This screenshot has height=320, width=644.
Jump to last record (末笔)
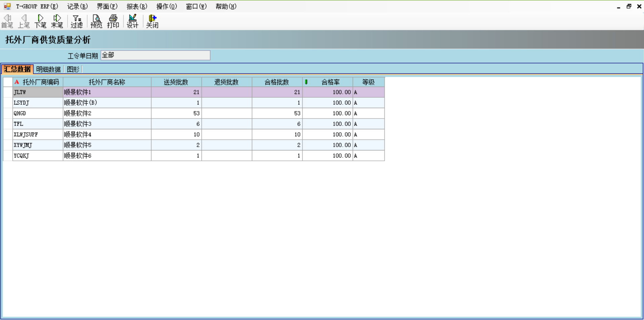coord(57,21)
